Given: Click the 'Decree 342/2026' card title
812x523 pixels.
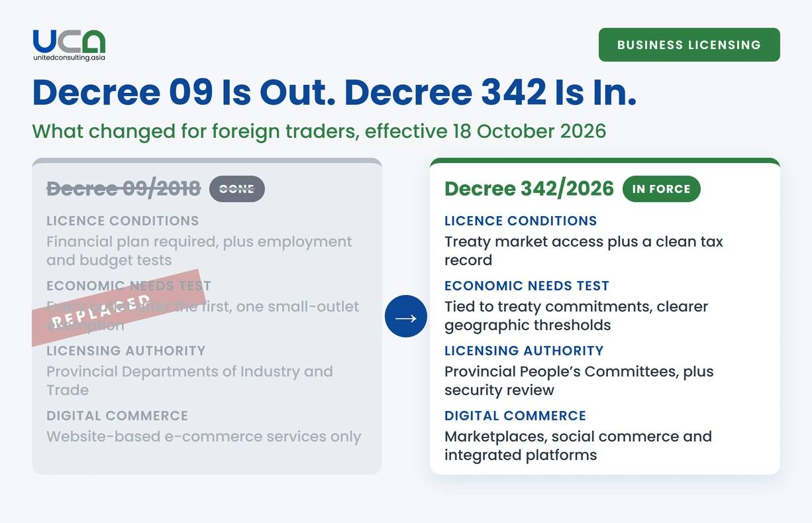Looking at the screenshot, I should 529,189.
